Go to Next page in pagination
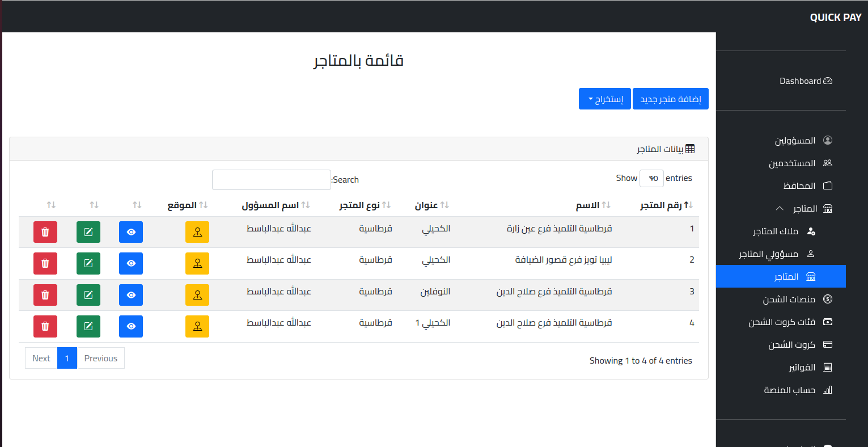Screen dimensions: 868x447 point(41,359)
